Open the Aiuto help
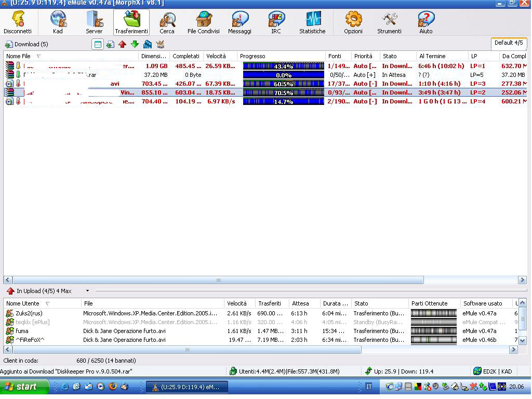This screenshot has width=532, height=399. pos(426,22)
